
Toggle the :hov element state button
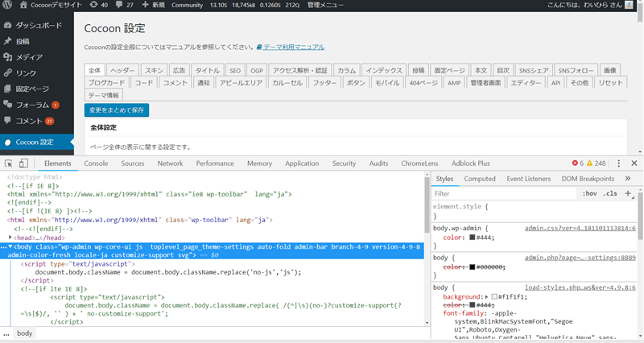pos(589,193)
